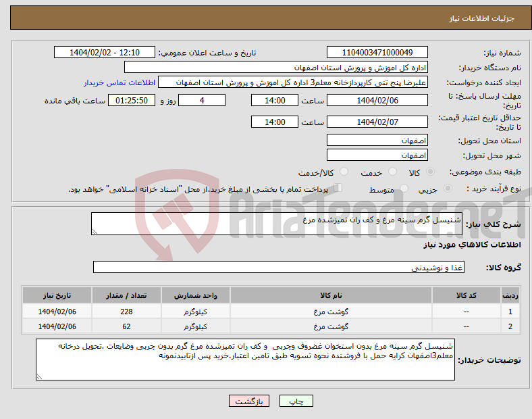Click the گروه کالا field غذا و نوشیدنی
This screenshot has width=532, height=419.
tap(279, 267)
